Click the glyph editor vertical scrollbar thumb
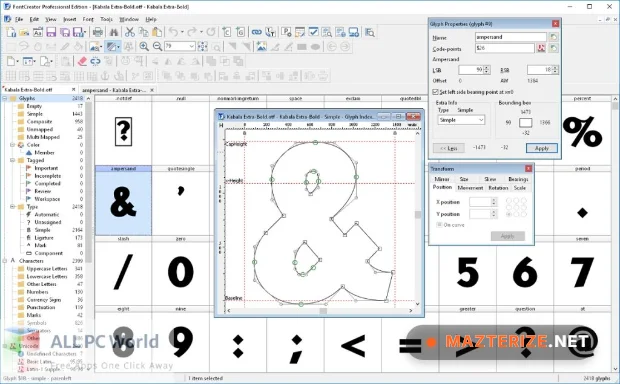Screen dimensions: 620x384 [x=418, y=215]
